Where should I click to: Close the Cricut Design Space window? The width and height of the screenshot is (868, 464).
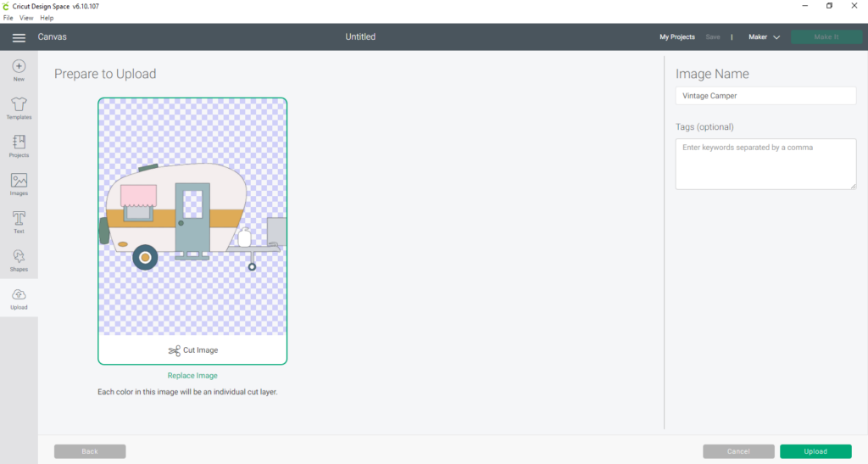pyautogui.click(x=854, y=6)
